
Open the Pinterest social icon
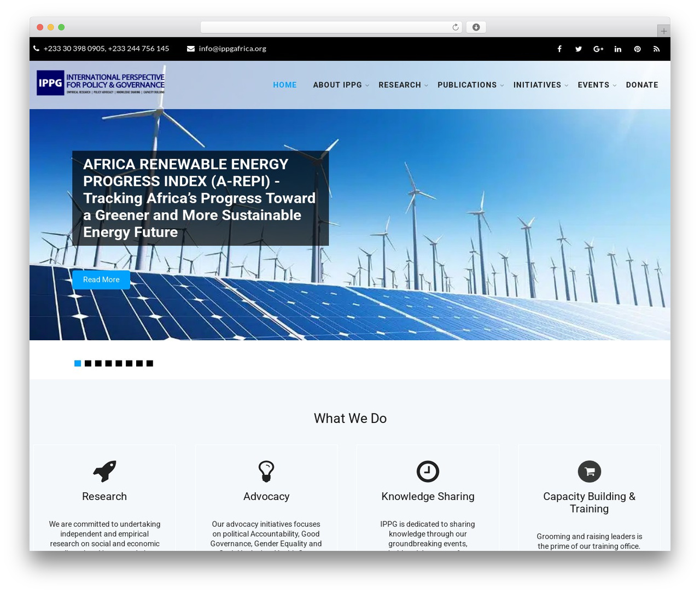pyautogui.click(x=637, y=49)
